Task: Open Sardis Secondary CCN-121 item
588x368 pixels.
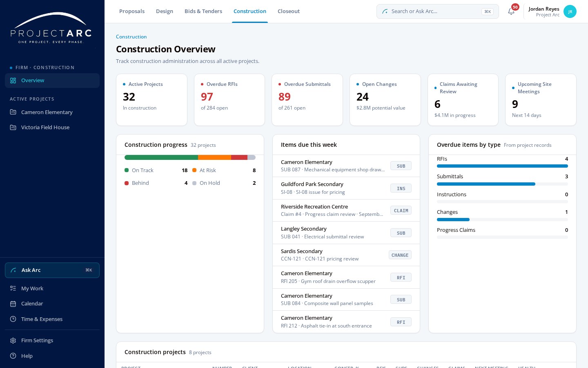Action: tap(346, 255)
